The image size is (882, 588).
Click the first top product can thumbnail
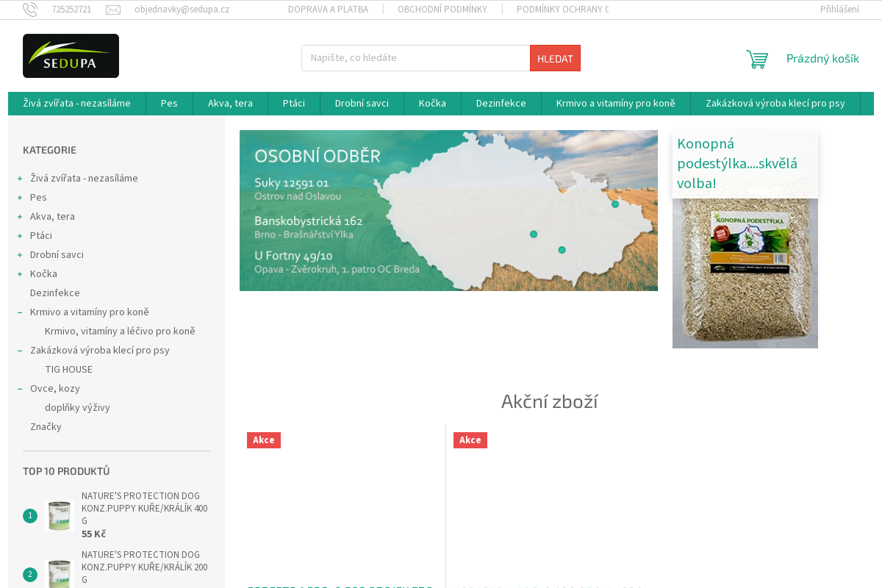click(59, 515)
